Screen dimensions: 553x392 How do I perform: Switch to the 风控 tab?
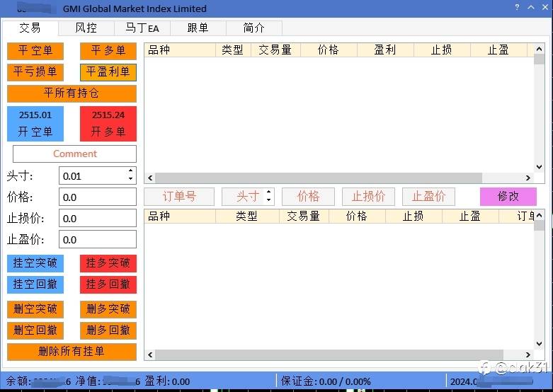[86, 28]
